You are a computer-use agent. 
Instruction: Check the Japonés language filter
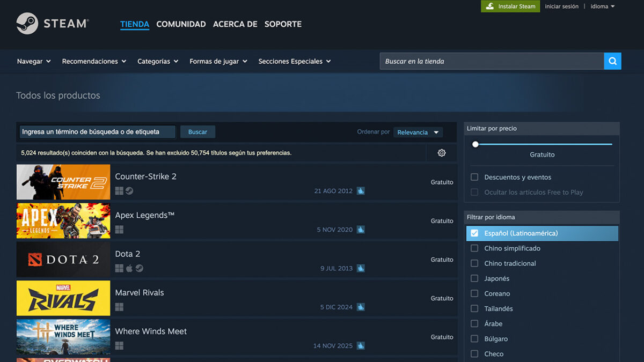pyautogui.click(x=474, y=278)
